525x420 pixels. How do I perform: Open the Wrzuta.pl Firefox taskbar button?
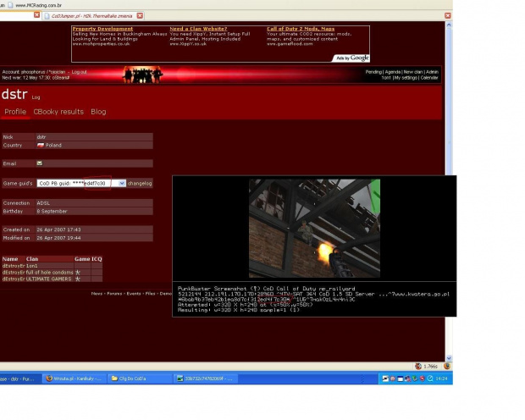pos(74,379)
